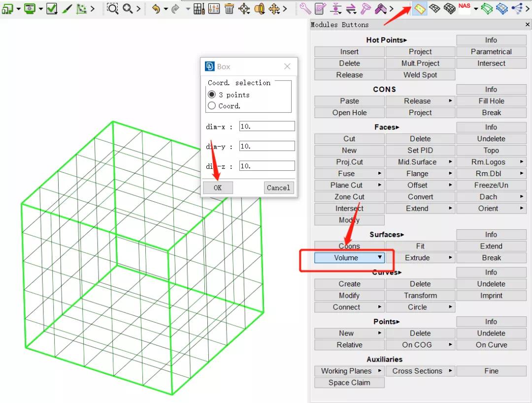Screen dimensions: 532x403
Task: Select the green paintbrush tool icon
Action: coord(67,8)
